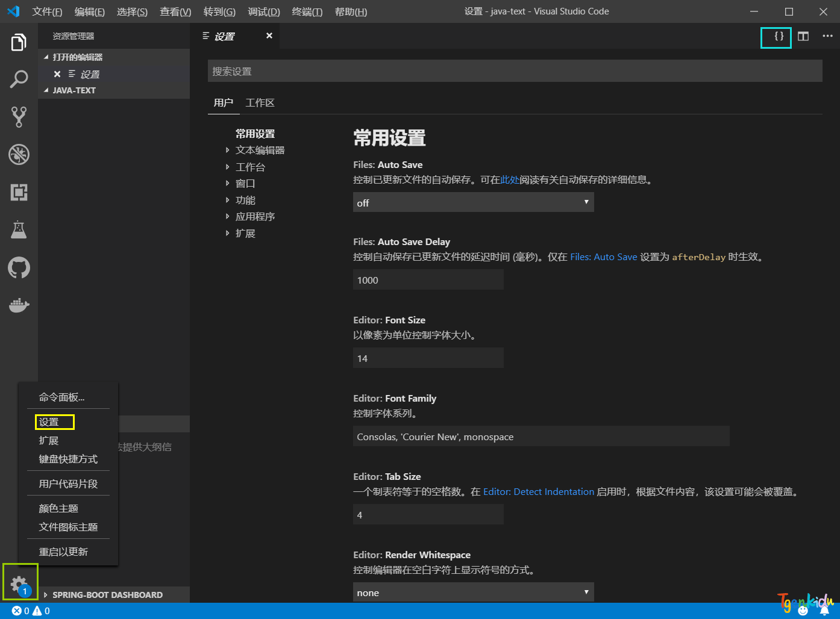Open the Test flask view in activity bar
This screenshot has height=619, width=840.
coord(19,229)
